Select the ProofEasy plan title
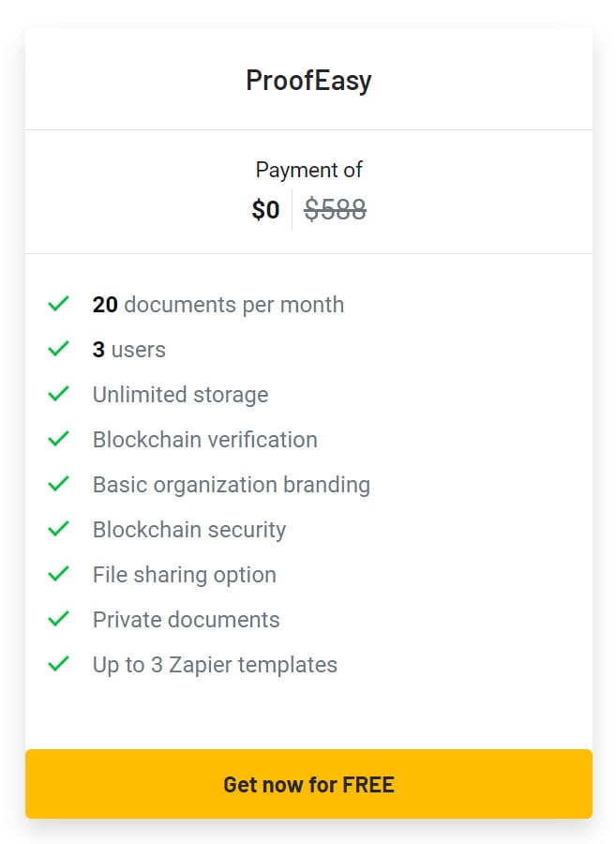Viewport: 616px width, 844px height. pyautogui.click(x=309, y=81)
